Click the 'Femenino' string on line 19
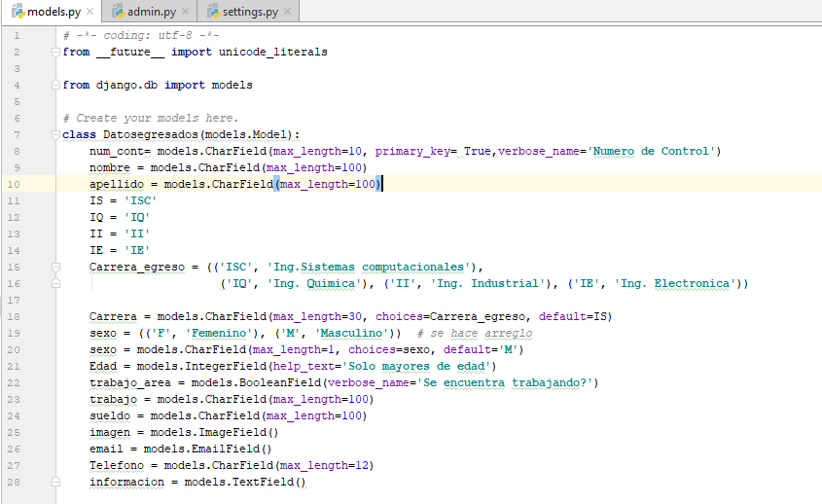Viewport: 822px width, 504px height. (x=222, y=333)
